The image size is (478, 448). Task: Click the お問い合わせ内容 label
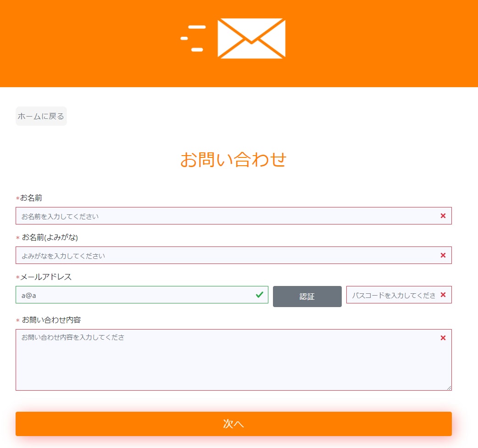point(51,320)
